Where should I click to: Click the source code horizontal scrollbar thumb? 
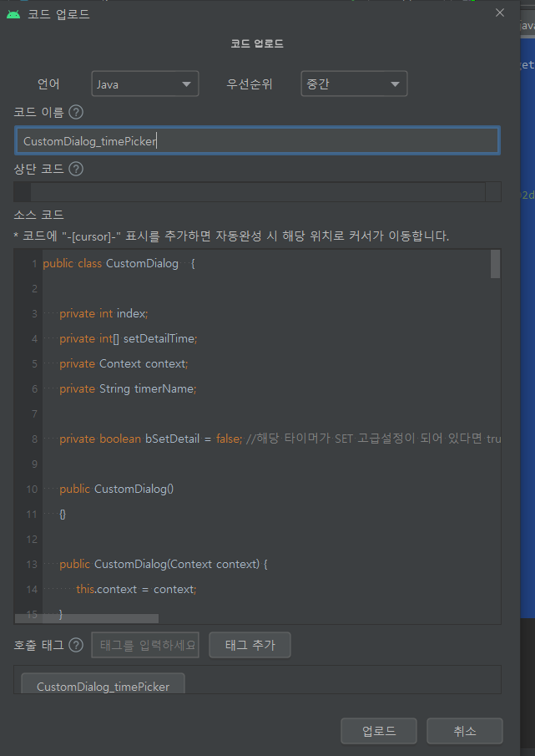click(x=87, y=619)
